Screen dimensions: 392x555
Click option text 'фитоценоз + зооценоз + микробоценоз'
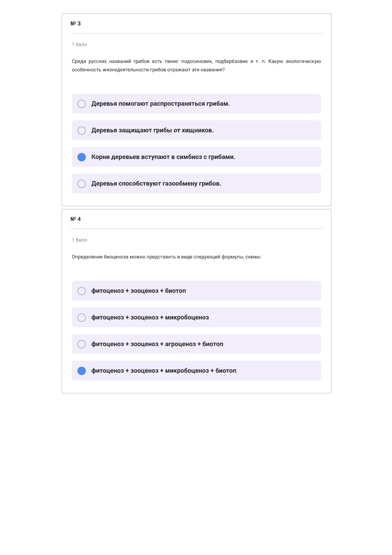coord(150,317)
